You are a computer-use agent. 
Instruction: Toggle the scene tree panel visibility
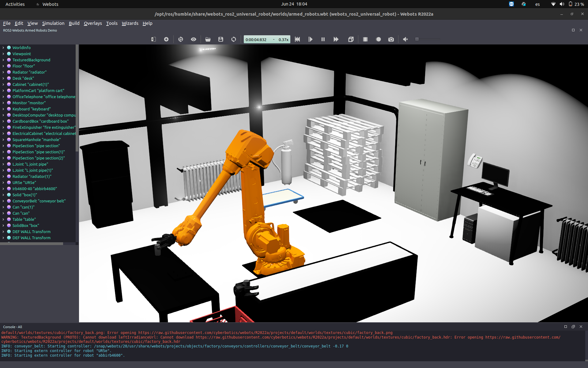coord(153,39)
